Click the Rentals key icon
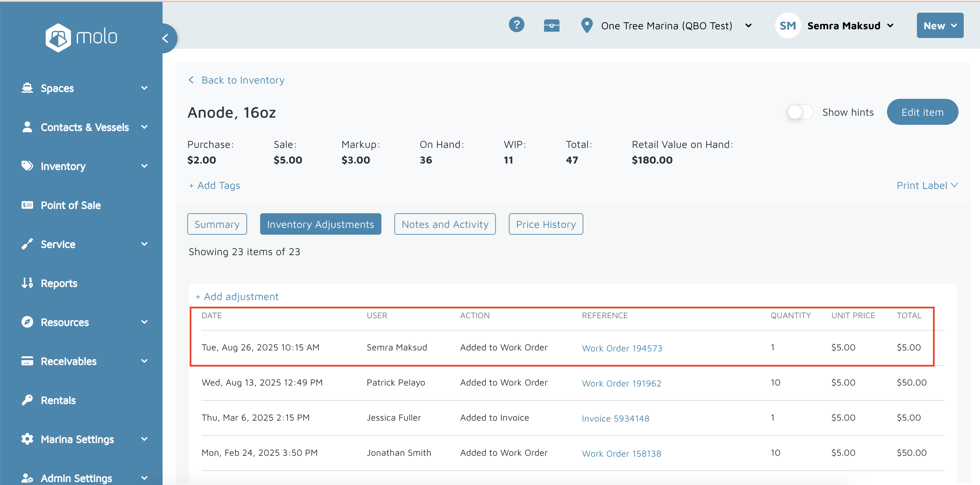980x485 pixels. pyautogui.click(x=27, y=400)
